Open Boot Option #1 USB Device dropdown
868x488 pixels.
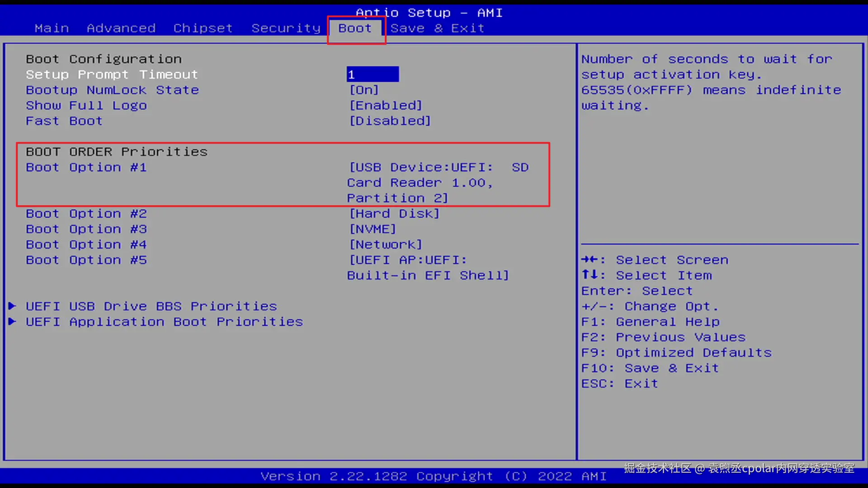click(x=438, y=182)
